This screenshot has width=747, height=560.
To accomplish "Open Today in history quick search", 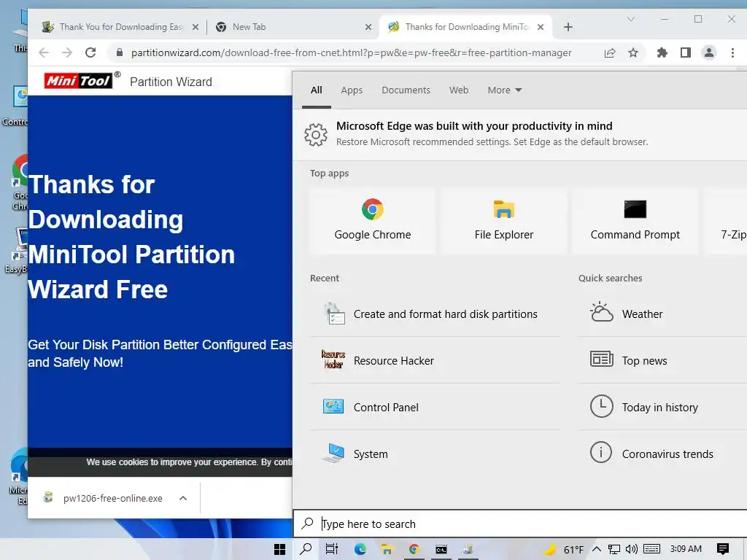I will coord(662,407).
